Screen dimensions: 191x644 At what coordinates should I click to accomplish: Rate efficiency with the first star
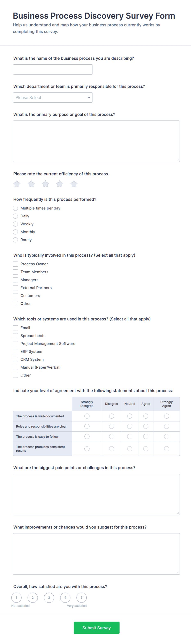[17, 184]
